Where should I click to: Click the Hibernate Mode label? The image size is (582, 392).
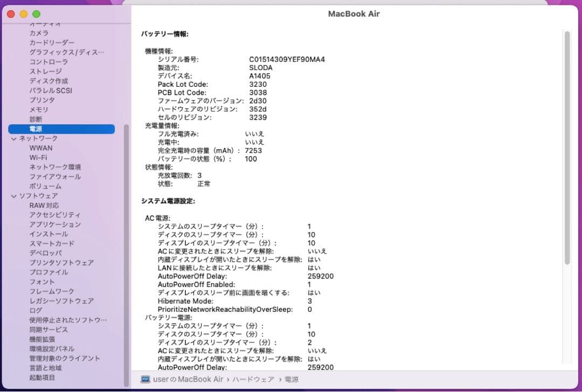coord(185,301)
